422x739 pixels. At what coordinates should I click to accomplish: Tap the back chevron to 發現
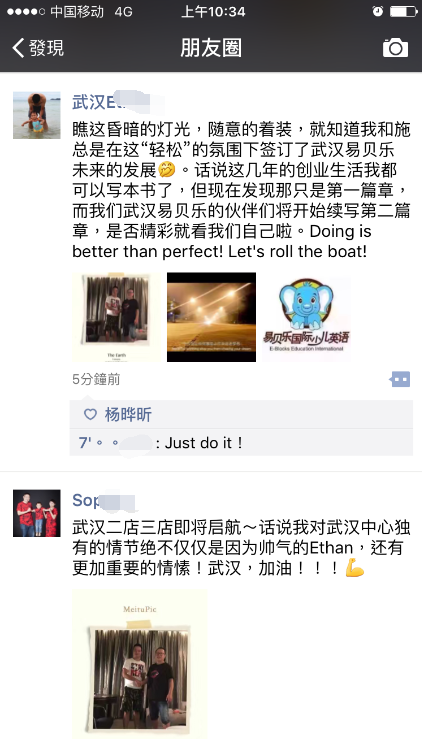click(18, 48)
